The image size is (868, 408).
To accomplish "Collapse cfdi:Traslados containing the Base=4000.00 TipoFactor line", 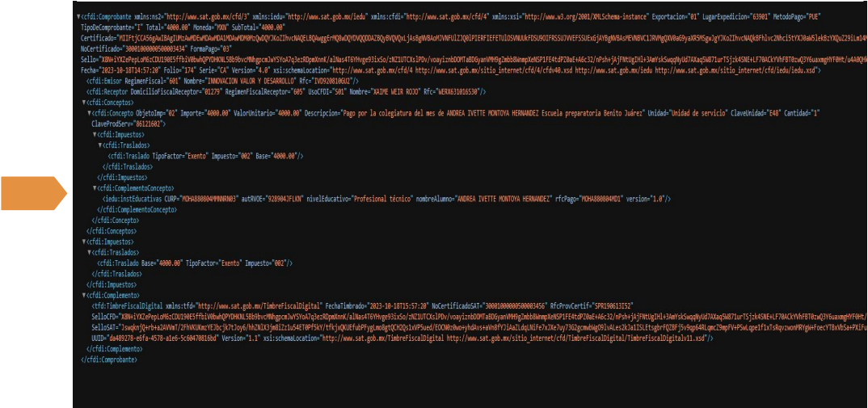I will tap(88, 250).
